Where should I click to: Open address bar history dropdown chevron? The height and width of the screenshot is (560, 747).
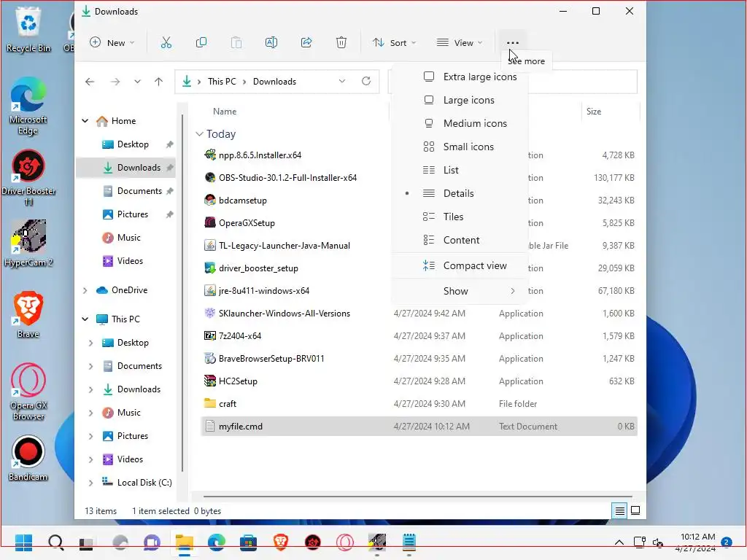tap(342, 81)
